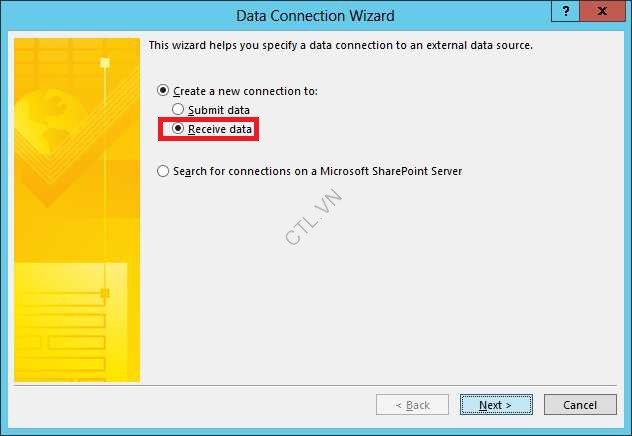Cancel the data connection wizard

[x=580, y=405]
